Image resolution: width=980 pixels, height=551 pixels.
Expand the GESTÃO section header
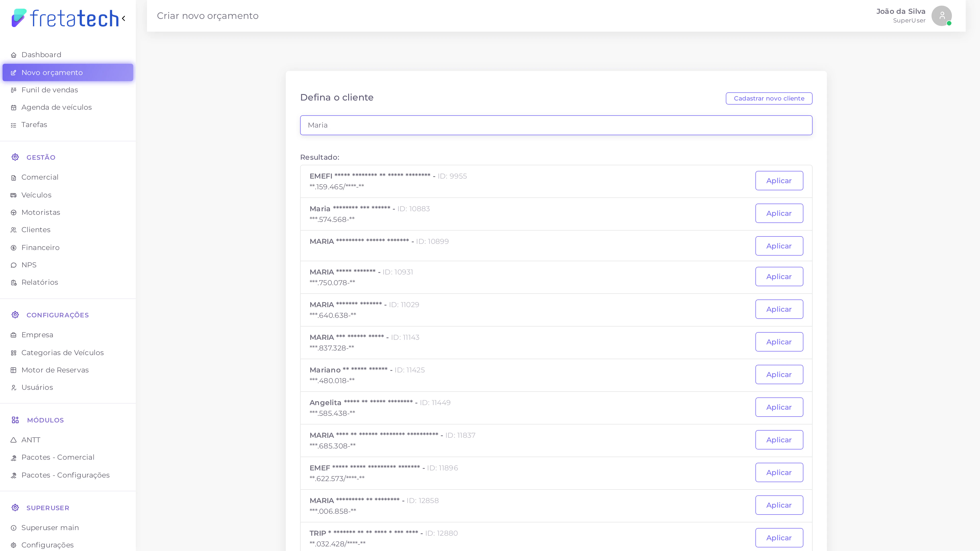point(41,157)
